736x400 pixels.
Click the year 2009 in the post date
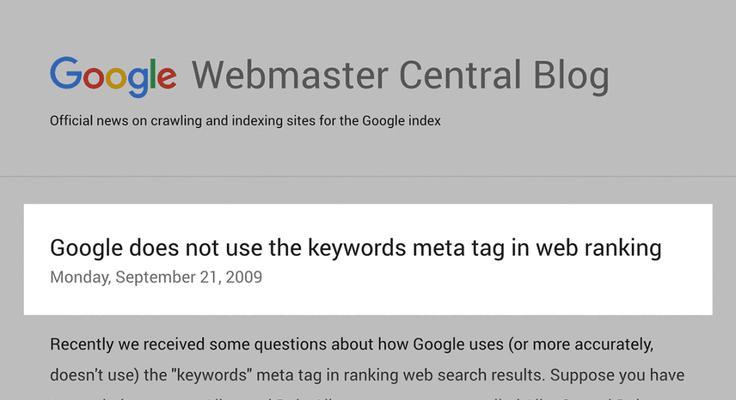pyautogui.click(x=244, y=277)
